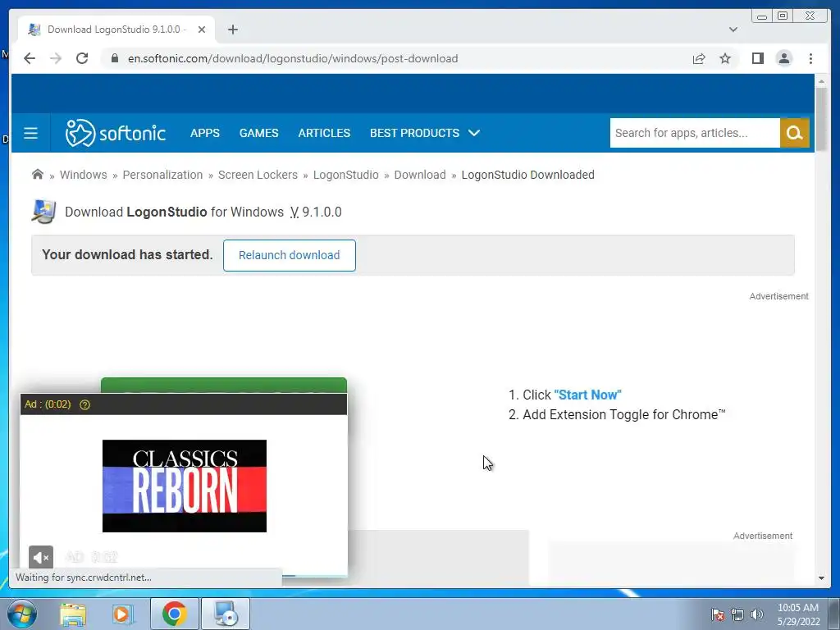Open the Screen Lockers breadcrumb link

click(258, 175)
